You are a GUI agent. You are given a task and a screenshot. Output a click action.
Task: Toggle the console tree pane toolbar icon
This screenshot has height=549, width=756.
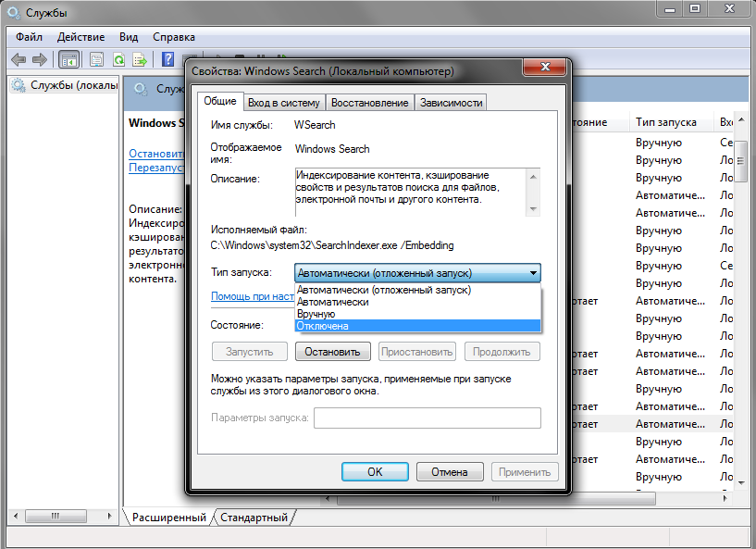point(68,60)
